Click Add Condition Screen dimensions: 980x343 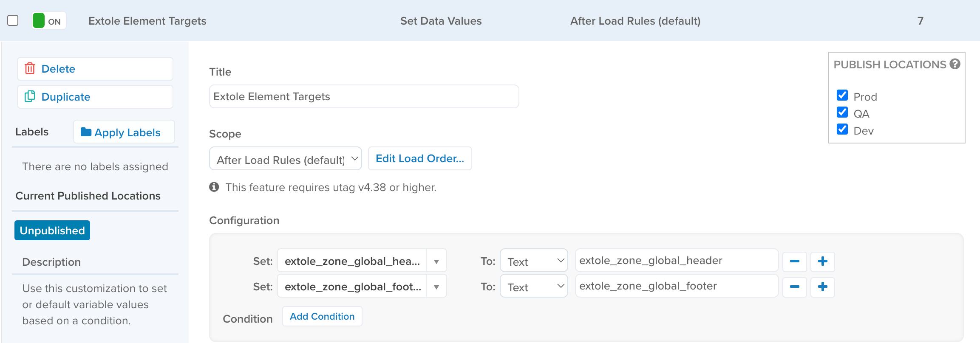(322, 316)
